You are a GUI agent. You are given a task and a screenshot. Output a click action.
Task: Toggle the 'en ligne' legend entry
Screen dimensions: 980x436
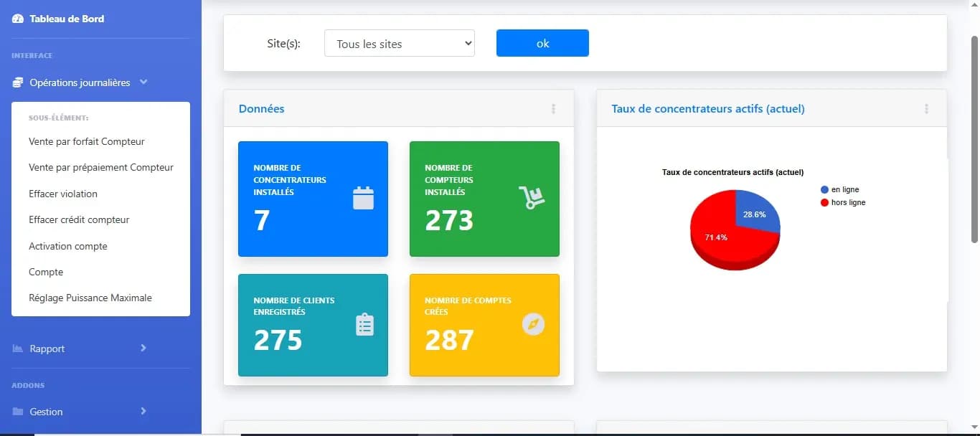[840, 189]
